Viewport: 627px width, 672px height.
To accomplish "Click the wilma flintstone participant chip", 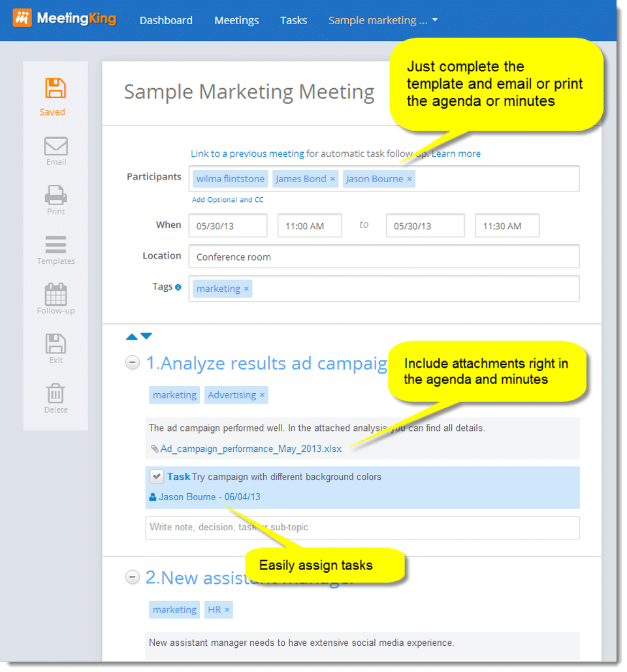I will click(x=231, y=179).
